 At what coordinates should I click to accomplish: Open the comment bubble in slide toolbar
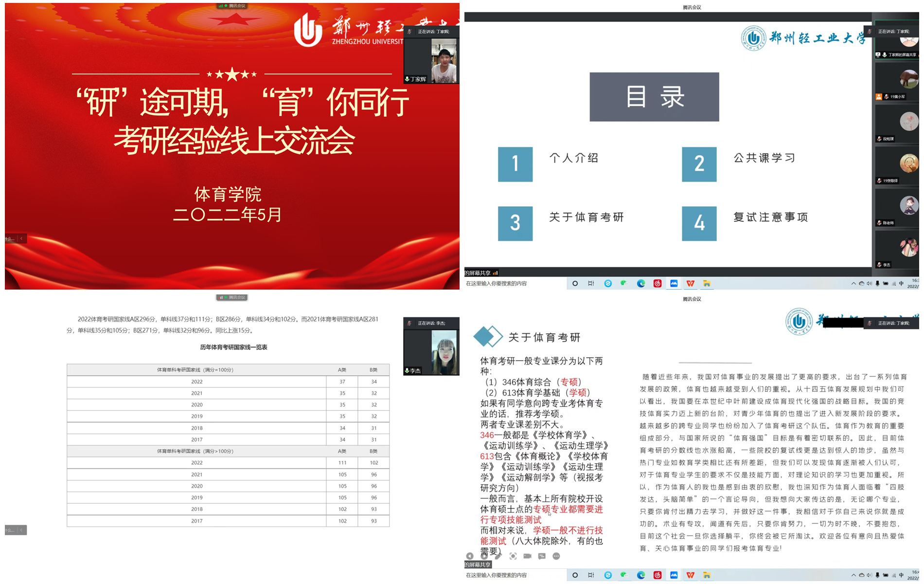[542, 556]
